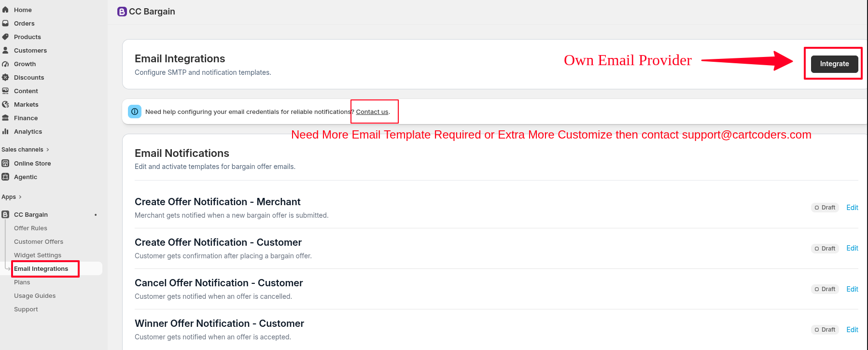Click the purple CC Bargain header logo
This screenshot has height=350, width=868.
click(122, 12)
